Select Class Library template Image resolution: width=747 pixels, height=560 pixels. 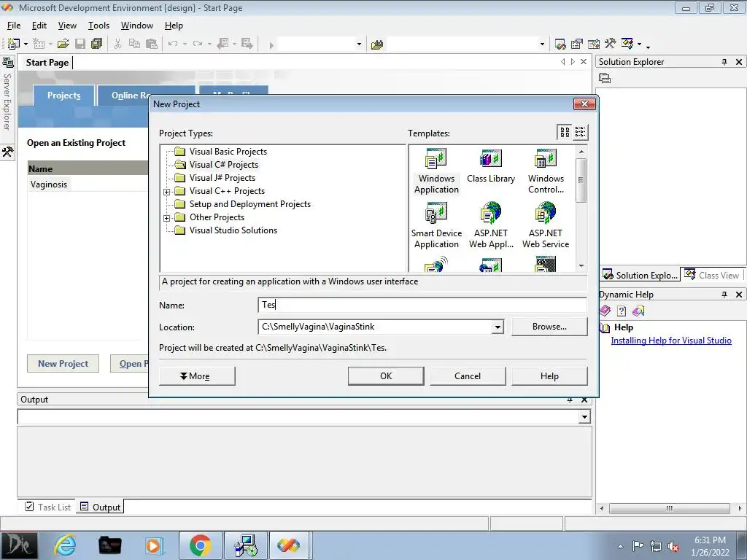click(x=491, y=166)
